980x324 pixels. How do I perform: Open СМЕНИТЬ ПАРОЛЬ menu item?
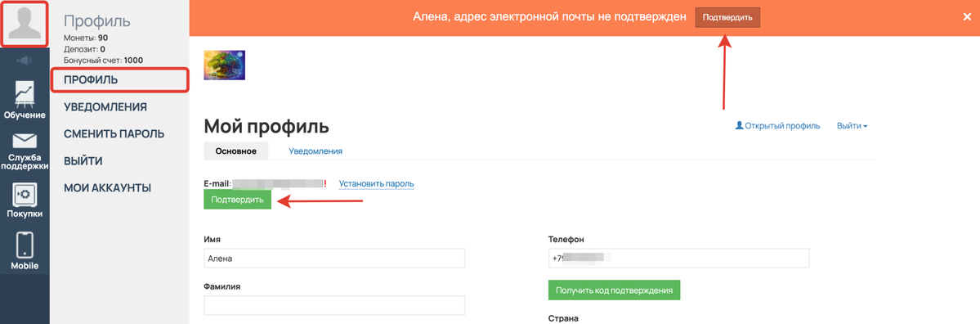coord(114,134)
